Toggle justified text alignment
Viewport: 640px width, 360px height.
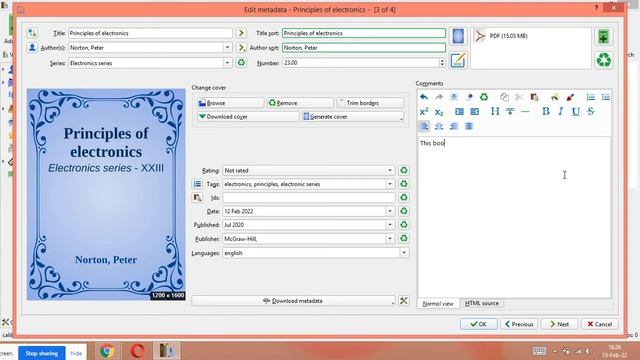469,126
